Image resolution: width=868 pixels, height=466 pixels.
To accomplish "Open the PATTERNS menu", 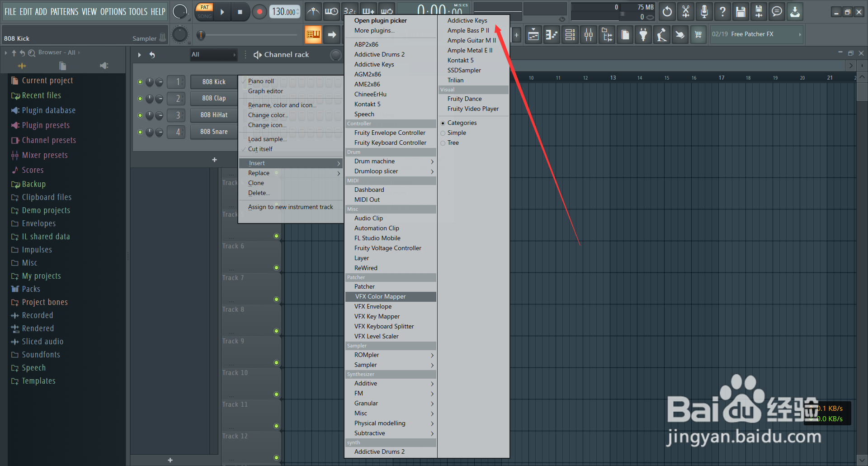I will point(64,12).
